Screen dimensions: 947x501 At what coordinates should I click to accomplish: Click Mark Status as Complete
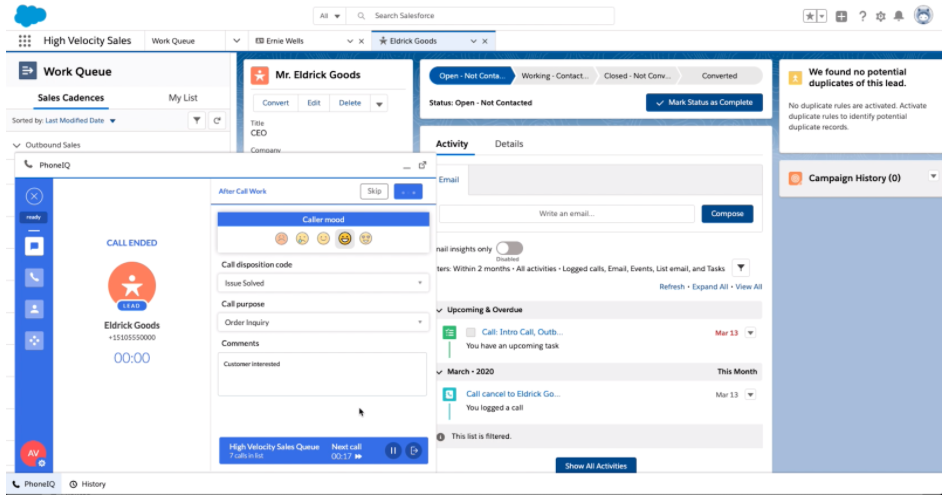[x=704, y=103]
